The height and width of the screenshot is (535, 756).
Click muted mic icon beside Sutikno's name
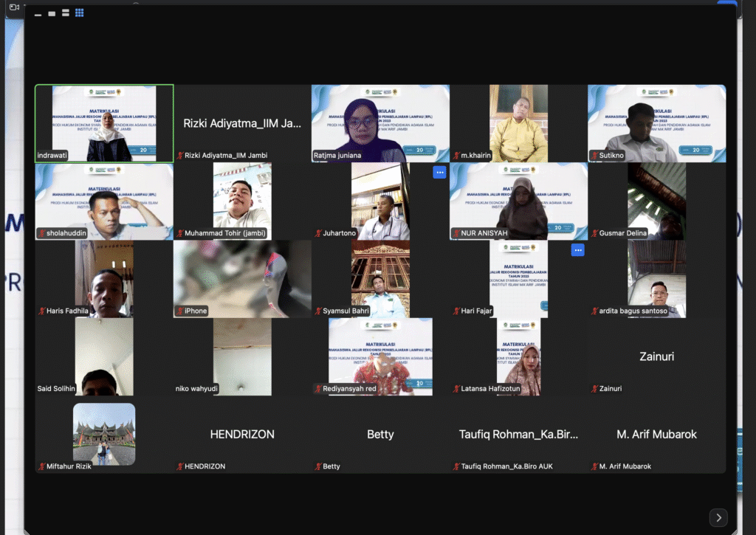pos(594,156)
